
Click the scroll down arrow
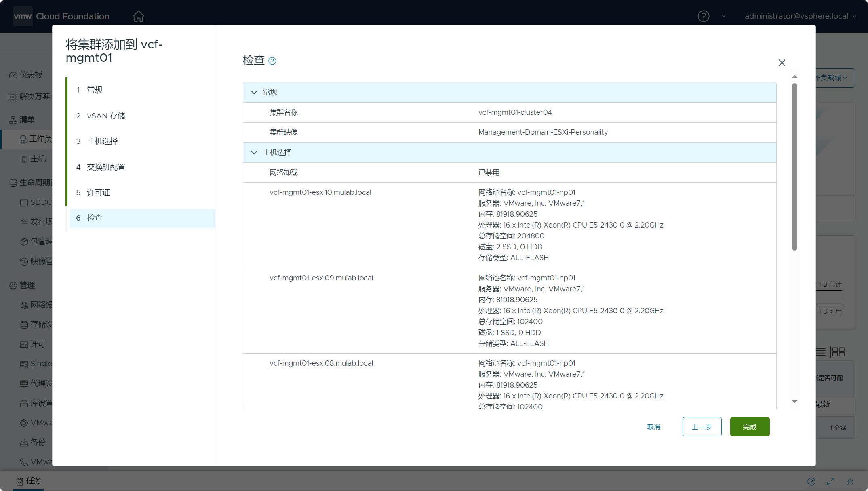click(794, 402)
